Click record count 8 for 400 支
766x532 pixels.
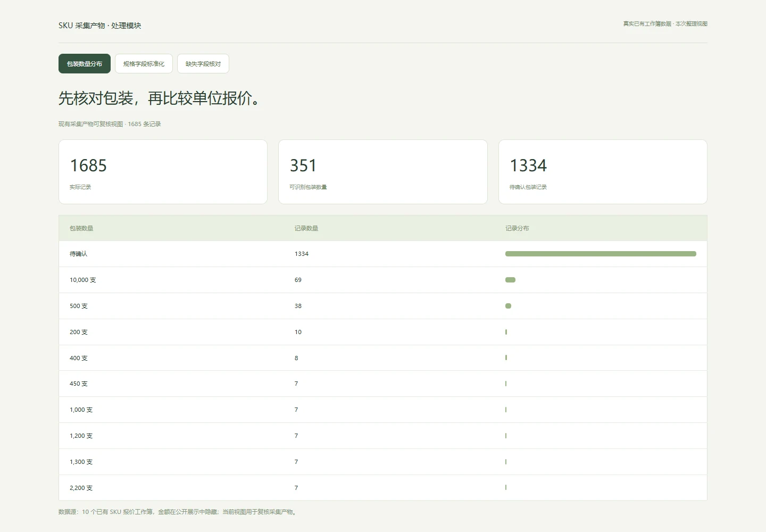pos(296,358)
